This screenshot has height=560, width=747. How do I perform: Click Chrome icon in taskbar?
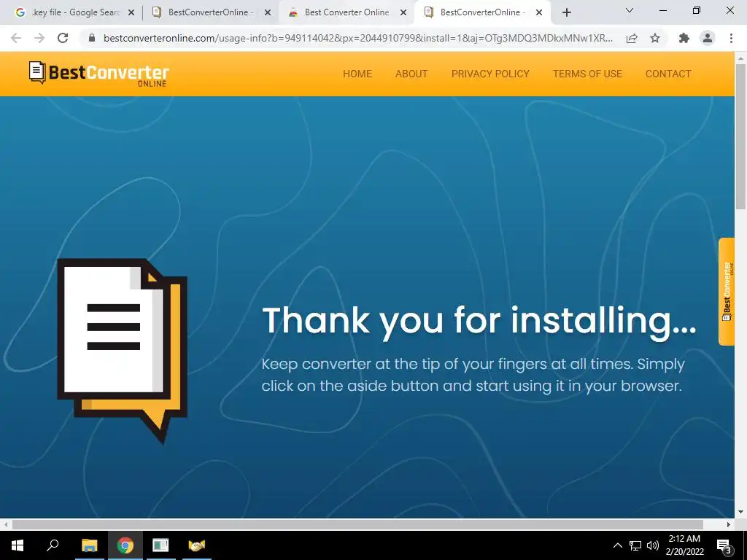click(125, 545)
